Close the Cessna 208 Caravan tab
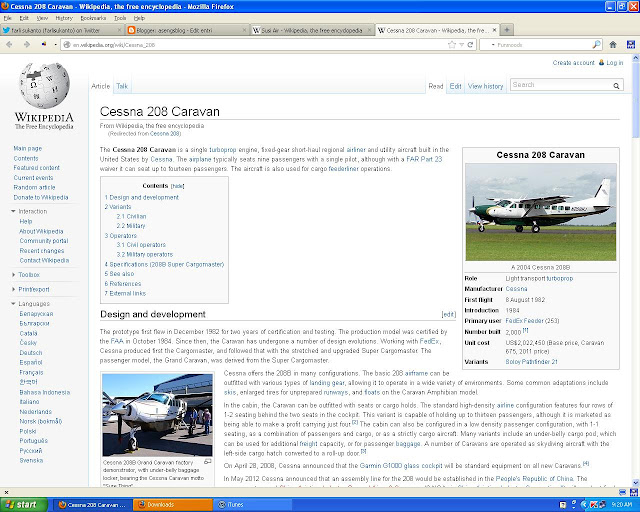 (x=494, y=30)
